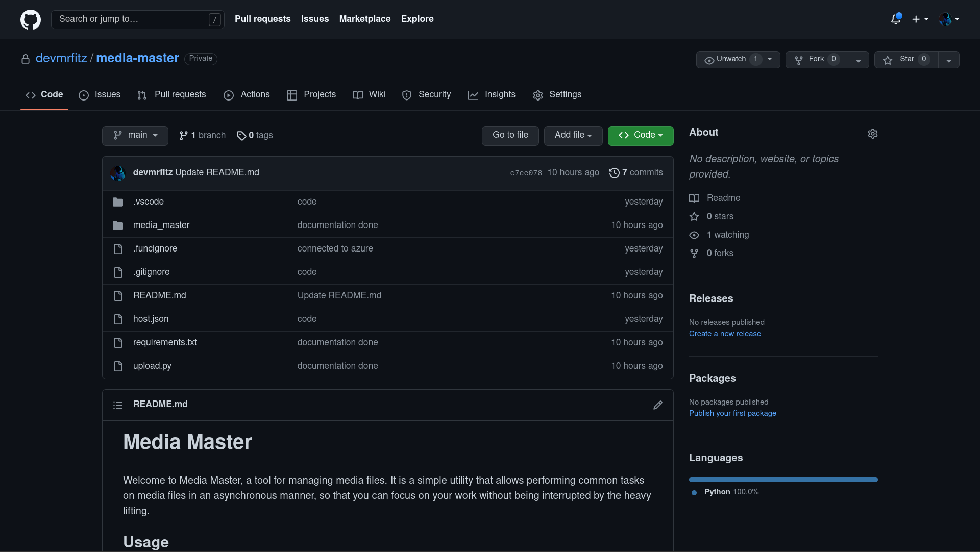Click the 1 branch icon link
The image size is (980, 552).
click(184, 136)
